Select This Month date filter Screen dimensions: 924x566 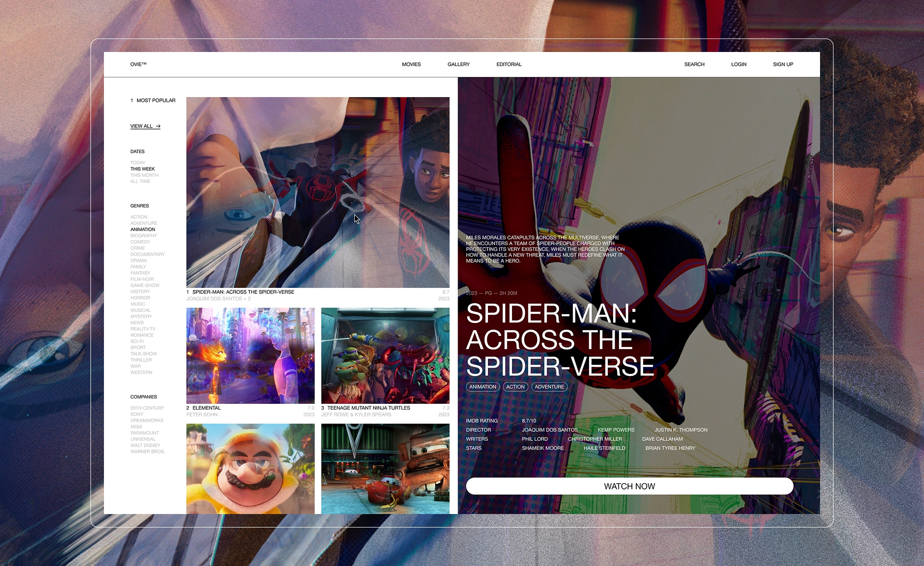[x=144, y=175]
